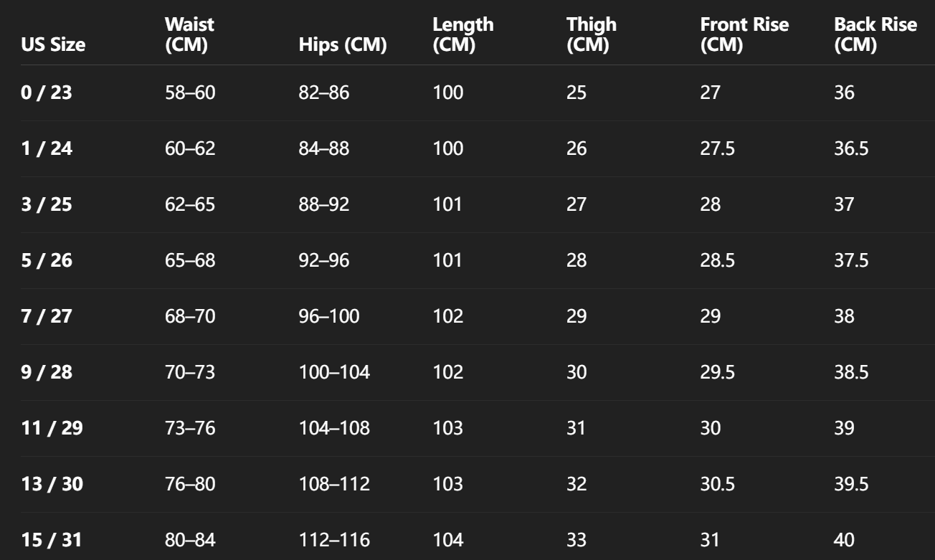Click hips value 108–112

coord(334,484)
